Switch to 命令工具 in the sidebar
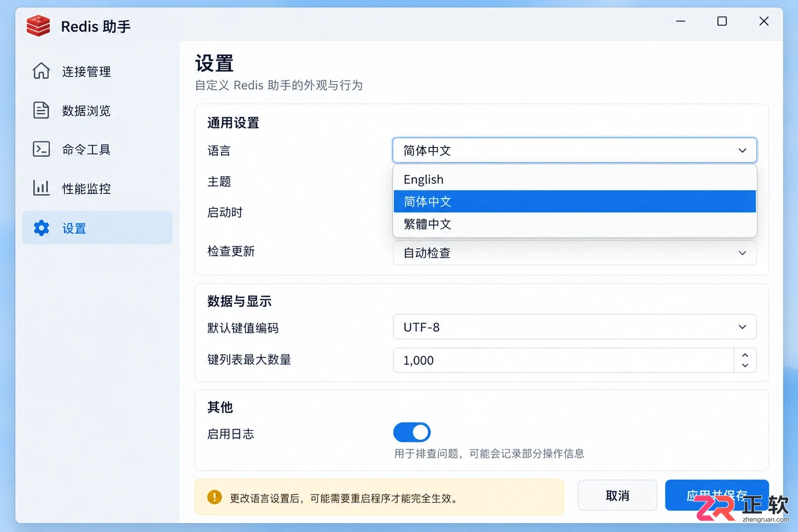Image resolution: width=798 pixels, height=532 pixels. [97, 149]
